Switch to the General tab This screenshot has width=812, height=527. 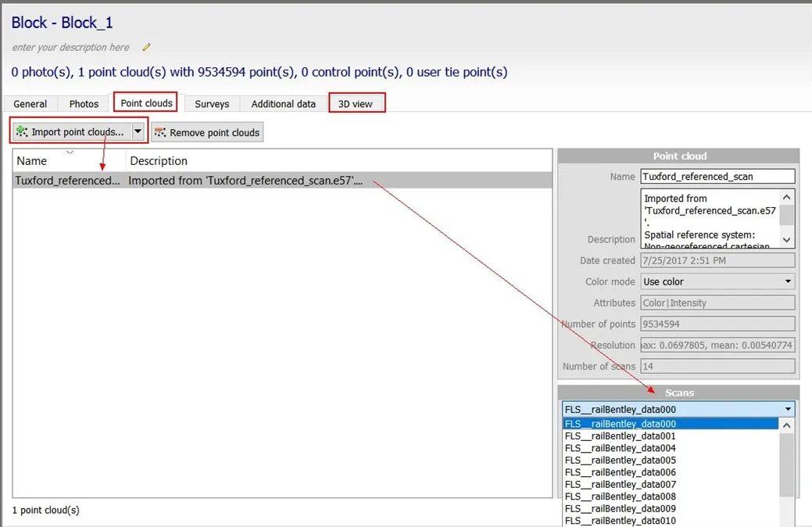tap(30, 103)
